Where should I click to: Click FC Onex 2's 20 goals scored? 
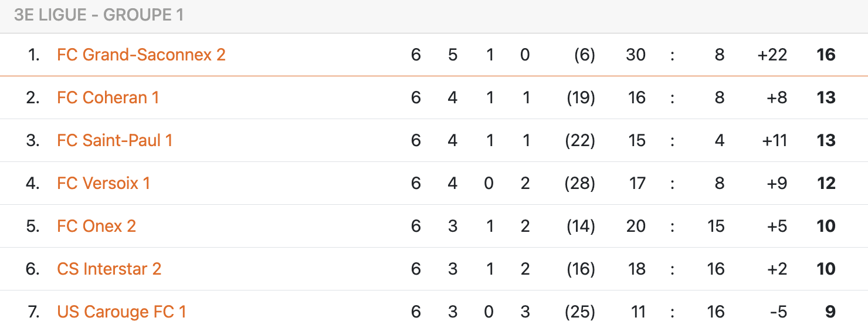(x=636, y=226)
